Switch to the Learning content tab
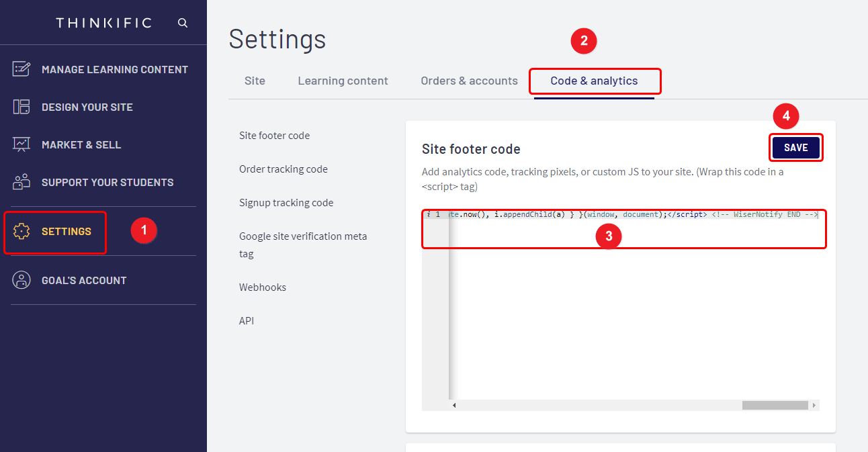The image size is (868, 452). click(343, 81)
